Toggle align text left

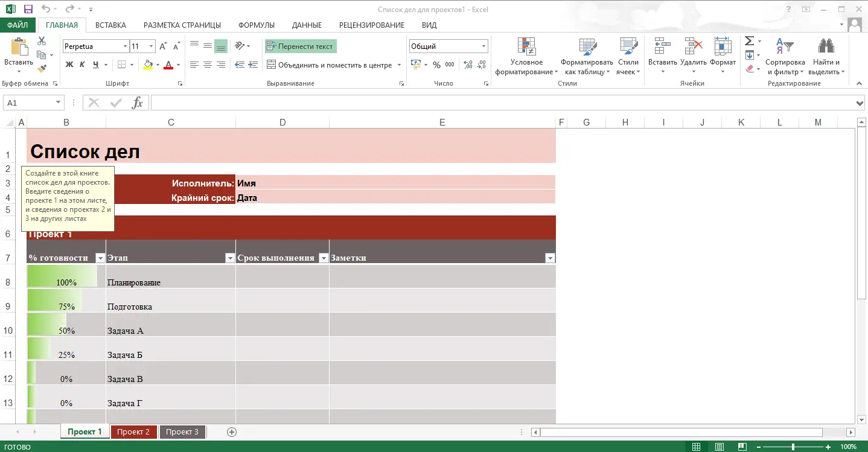point(194,65)
